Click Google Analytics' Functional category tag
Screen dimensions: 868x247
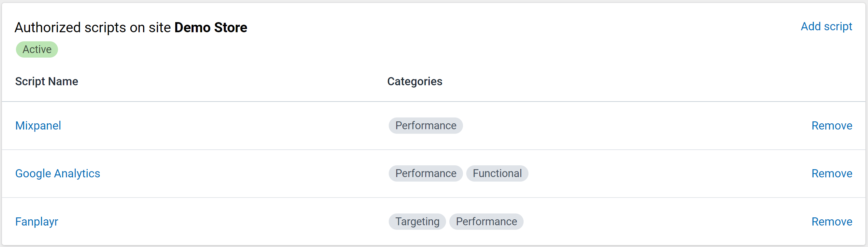point(497,173)
